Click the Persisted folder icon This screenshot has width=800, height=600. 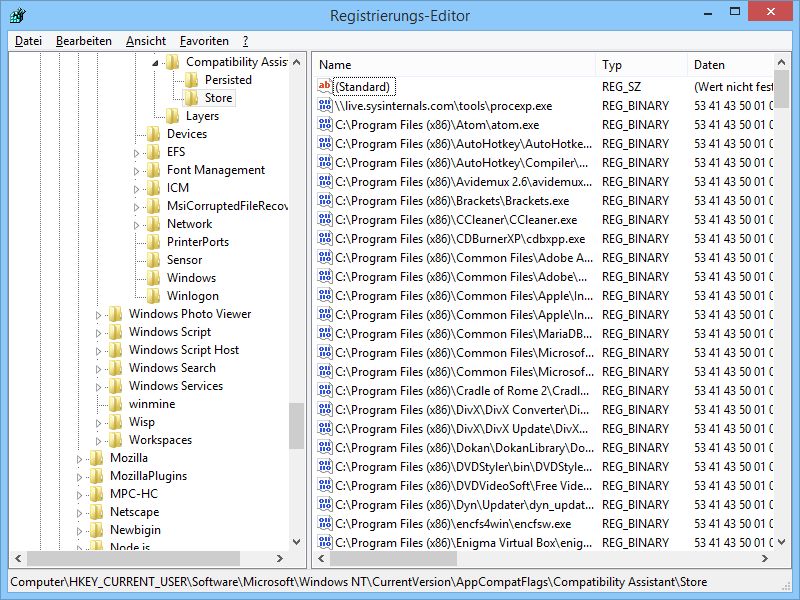tap(192, 80)
